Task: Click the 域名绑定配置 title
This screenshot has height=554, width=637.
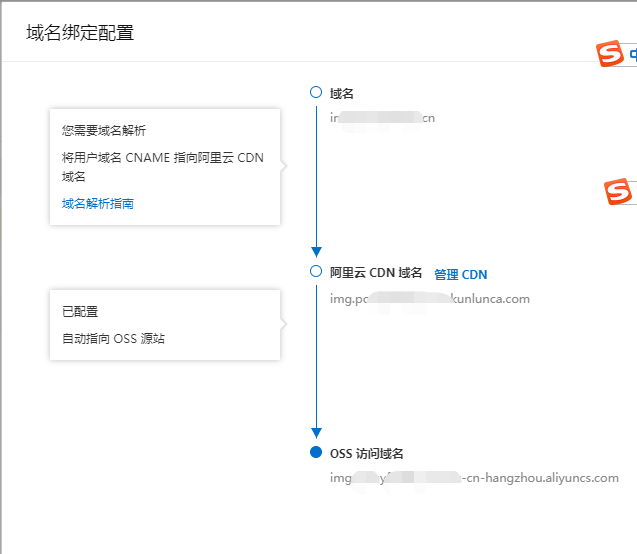Action: click(80, 33)
